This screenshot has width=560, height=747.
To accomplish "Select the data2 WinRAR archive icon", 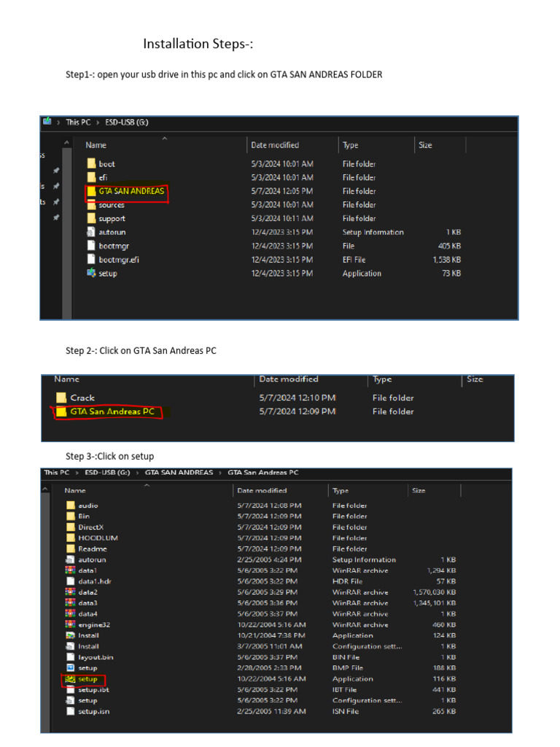I will click(71, 592).
